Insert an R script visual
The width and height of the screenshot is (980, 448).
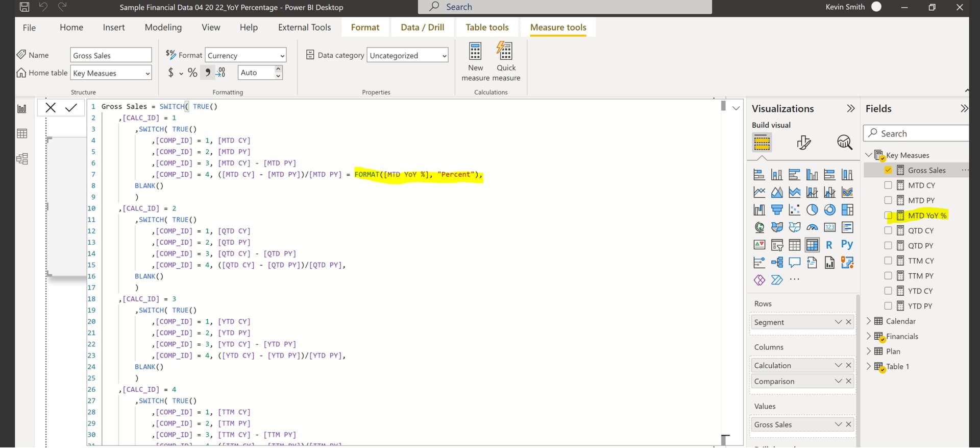tap(829, 245)
